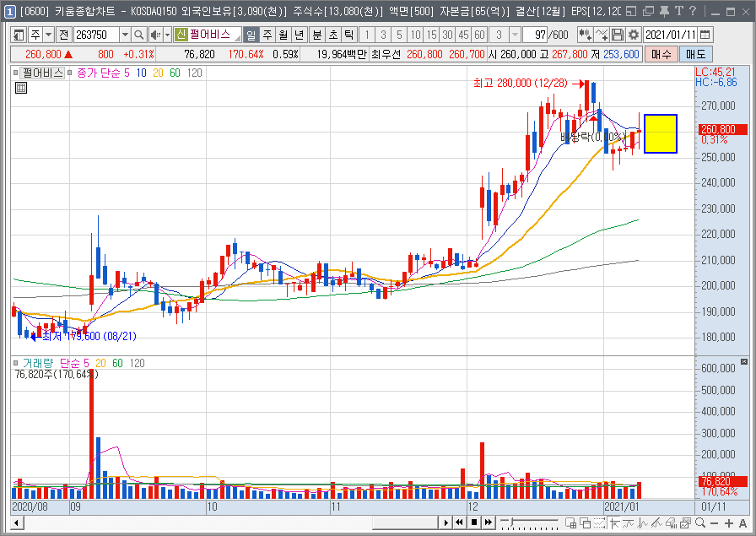Click the fast-forward button in playback controls

click(x=489, y=522)
